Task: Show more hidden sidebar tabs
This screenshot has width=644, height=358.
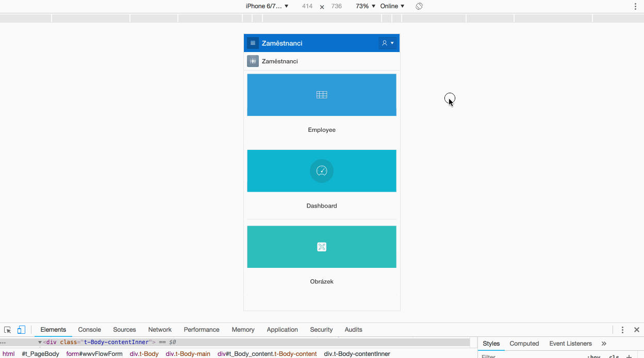Action: point(604,344)
